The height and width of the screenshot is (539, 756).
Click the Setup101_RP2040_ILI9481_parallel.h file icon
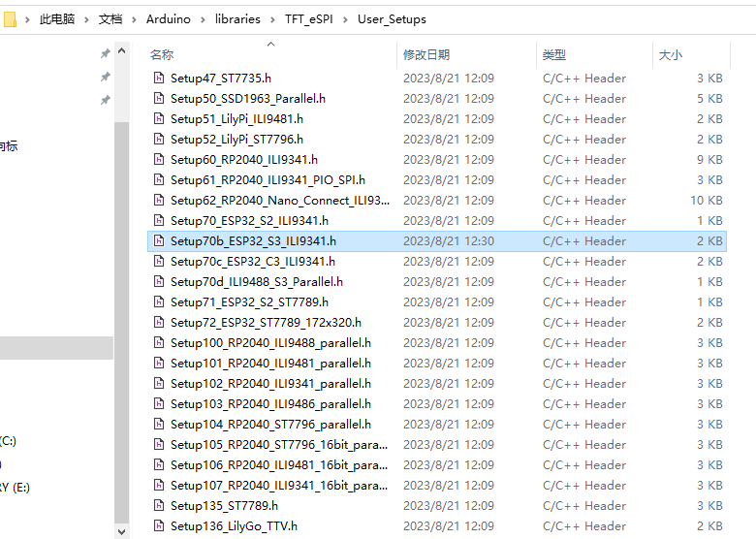(x=159, y=363)
